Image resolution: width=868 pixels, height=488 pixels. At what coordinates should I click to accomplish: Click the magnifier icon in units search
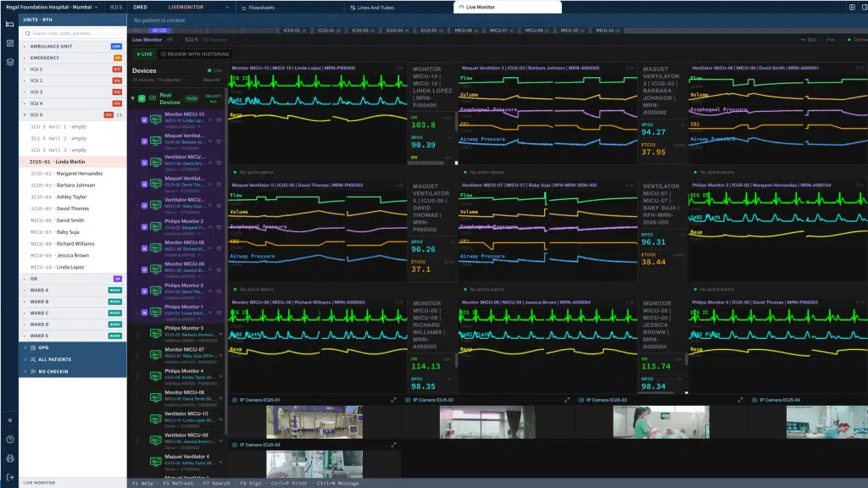pos(27,33)
